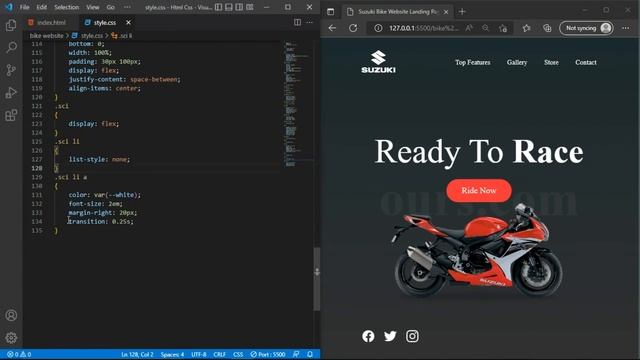Open the View menu
Screen dimensions: 640x360
coord(93,7)
